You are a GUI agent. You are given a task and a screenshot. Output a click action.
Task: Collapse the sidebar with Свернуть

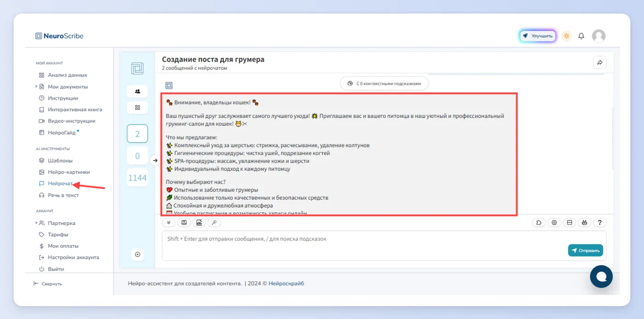pyautogui.click(x=47, y=284)
